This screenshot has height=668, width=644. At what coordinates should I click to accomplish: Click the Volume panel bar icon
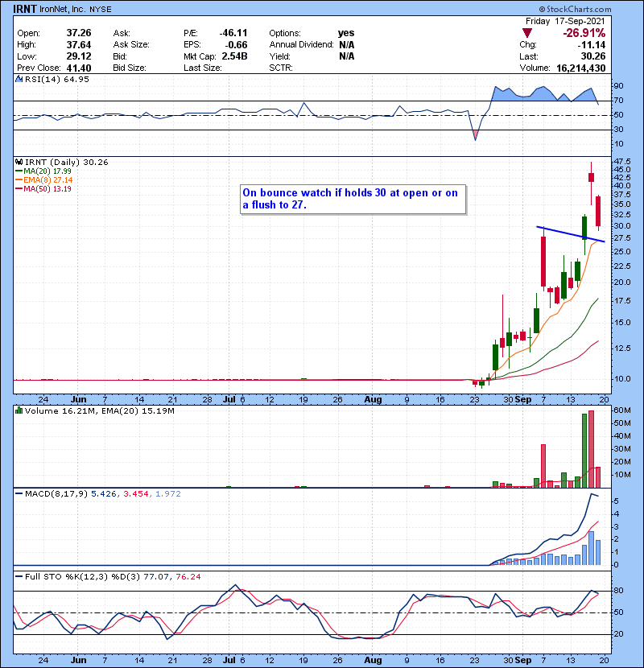click(x=19, y=410)
